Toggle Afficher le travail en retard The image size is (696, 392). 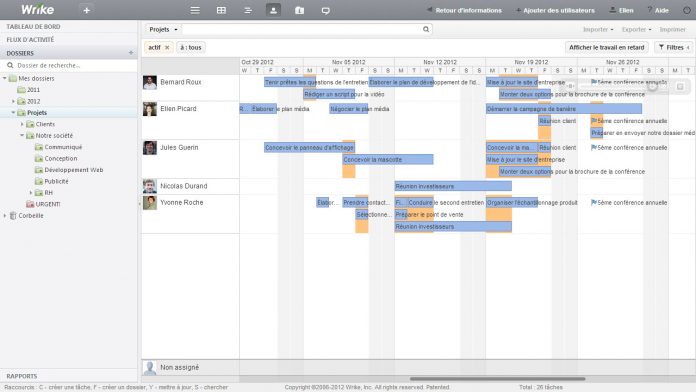[x=606, y=48]
